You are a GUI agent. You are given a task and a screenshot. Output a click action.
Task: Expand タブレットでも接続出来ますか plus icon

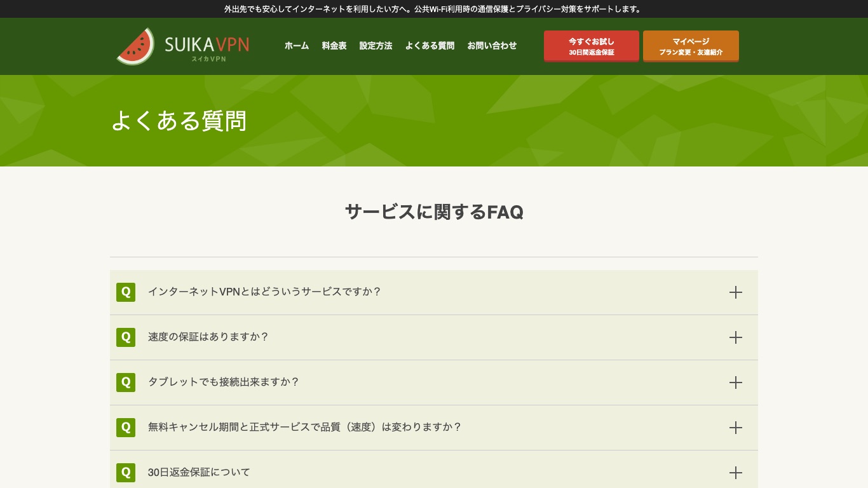tap(736, 383)
